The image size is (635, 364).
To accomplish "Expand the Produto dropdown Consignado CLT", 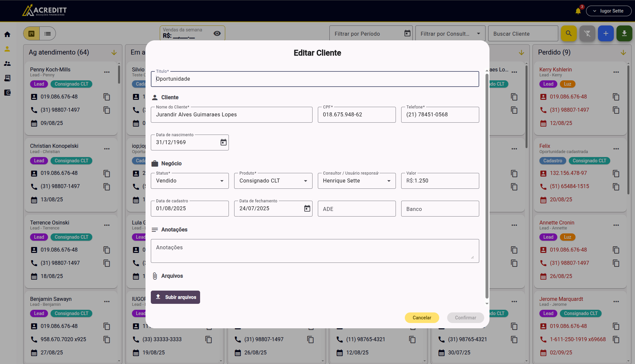I will pyautogui.click(x=273, y=181).
